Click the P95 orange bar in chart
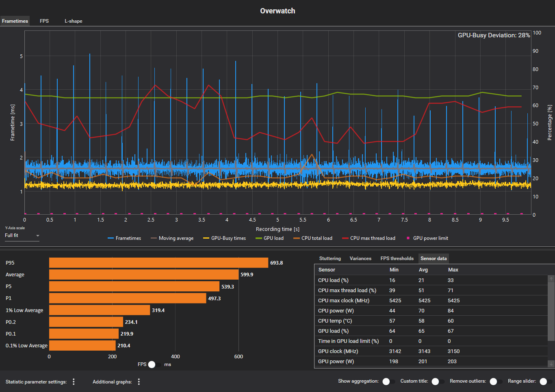555x392 pixels. [158, 263]
